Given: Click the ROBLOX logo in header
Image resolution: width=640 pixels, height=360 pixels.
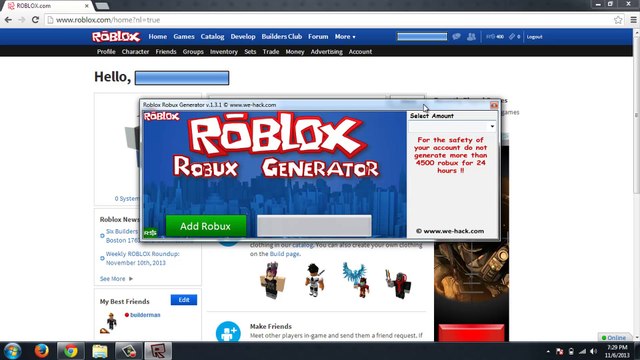Looking at the screenshot, I should point(116,37).
